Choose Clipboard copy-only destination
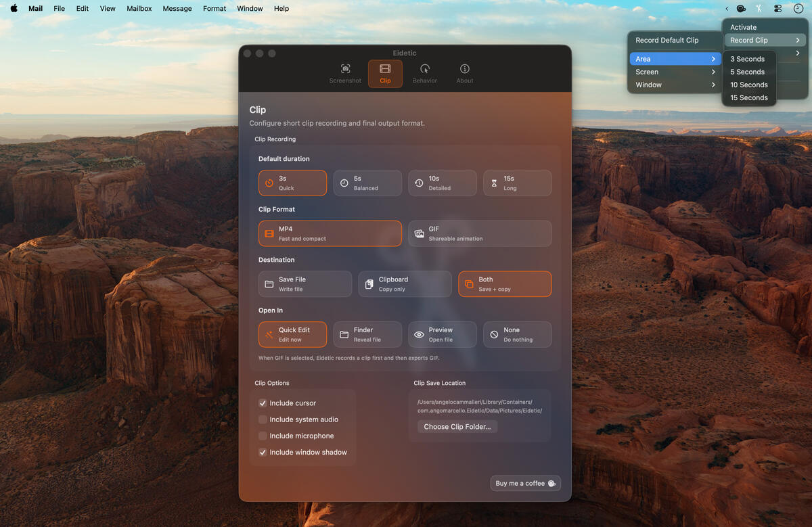This screenshot has width=812, height=527. coord(405,283)
